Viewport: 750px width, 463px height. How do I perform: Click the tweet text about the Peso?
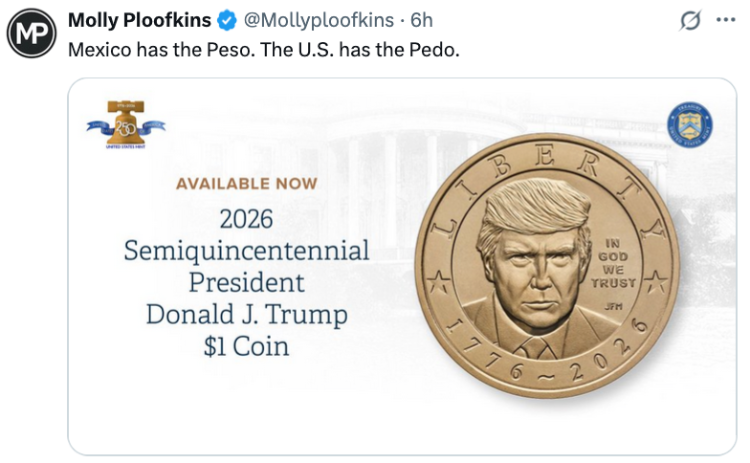264,50
